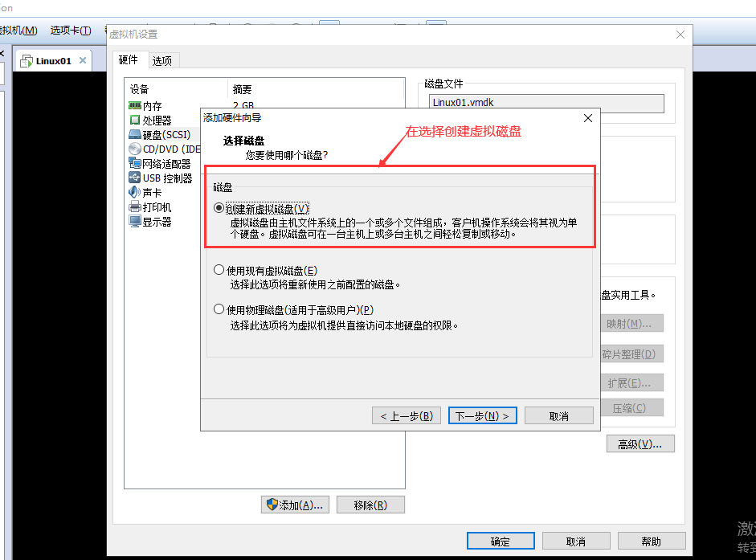
Task: Cancel the Add Hardware Wizard
Action: [559, 415]
